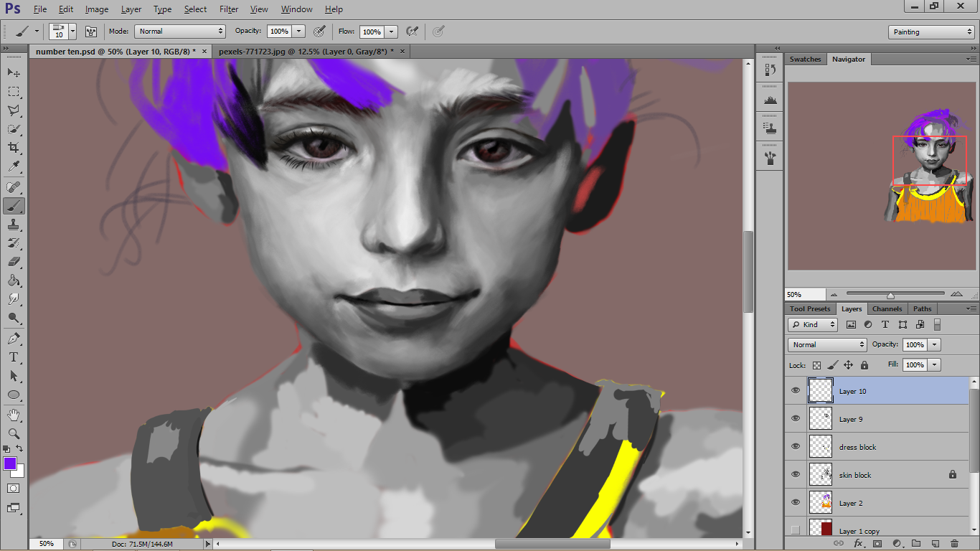Screen dimensions: 980x551
Task: Create new adjustment layer
Action: point(897,544)
